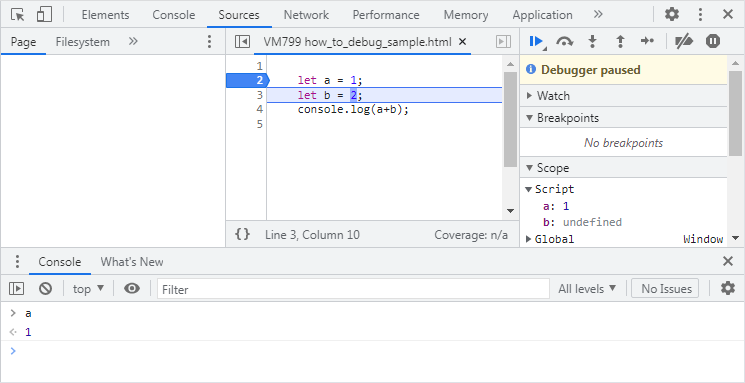Show the console sidebar

point(17,288)
